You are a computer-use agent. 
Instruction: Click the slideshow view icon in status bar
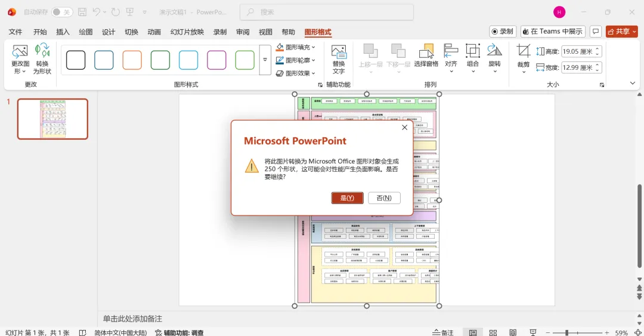point(532,332)
